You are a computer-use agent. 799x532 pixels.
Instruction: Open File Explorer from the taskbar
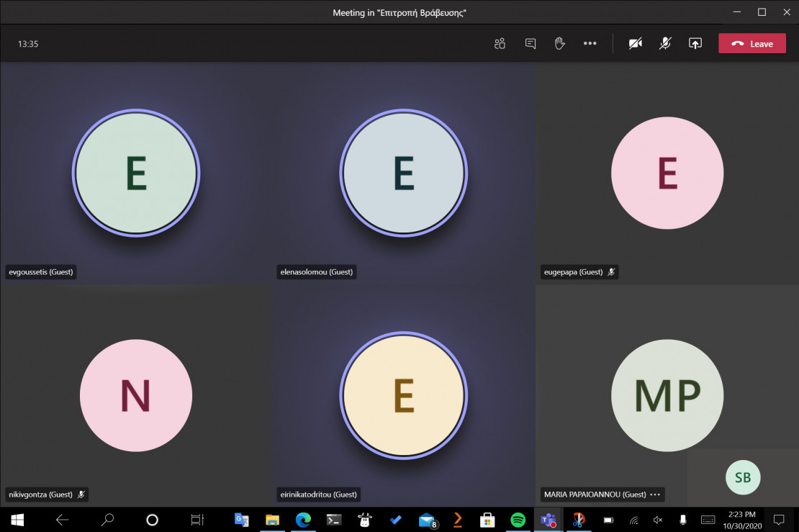[x=272, y=520]
